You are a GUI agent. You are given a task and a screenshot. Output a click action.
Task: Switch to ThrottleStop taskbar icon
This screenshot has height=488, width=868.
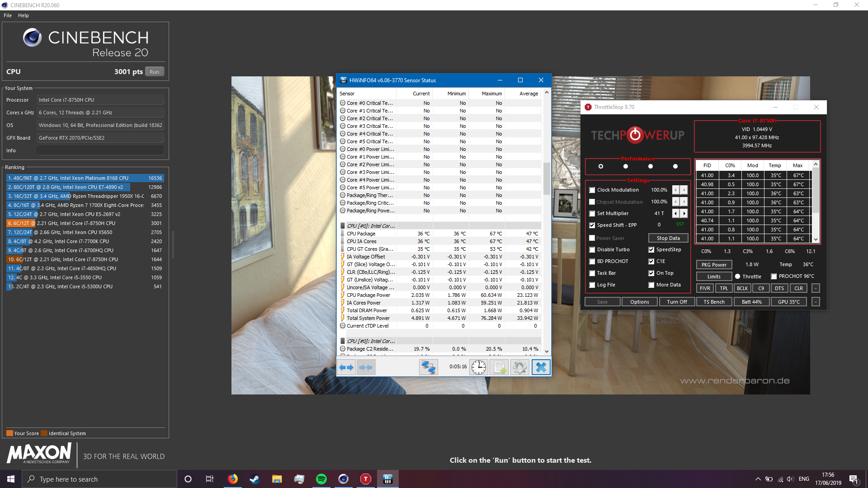(366, 479)
